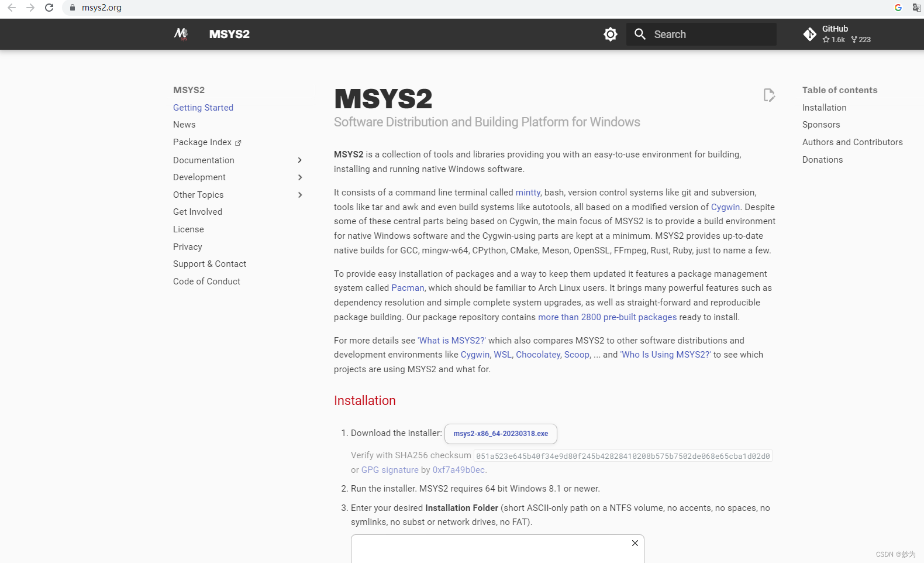This screenshot has height=563, width=924.
Task: Open the Getting Started nav item
Action: tap(203, 108)
